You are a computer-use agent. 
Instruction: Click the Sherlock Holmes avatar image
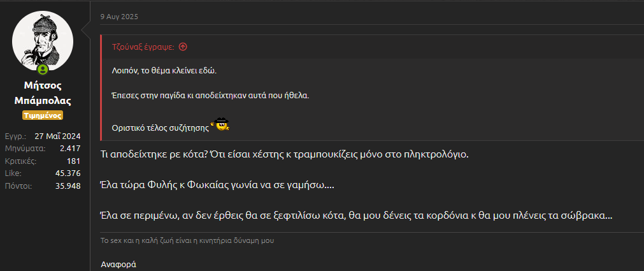tap(43, 41)
